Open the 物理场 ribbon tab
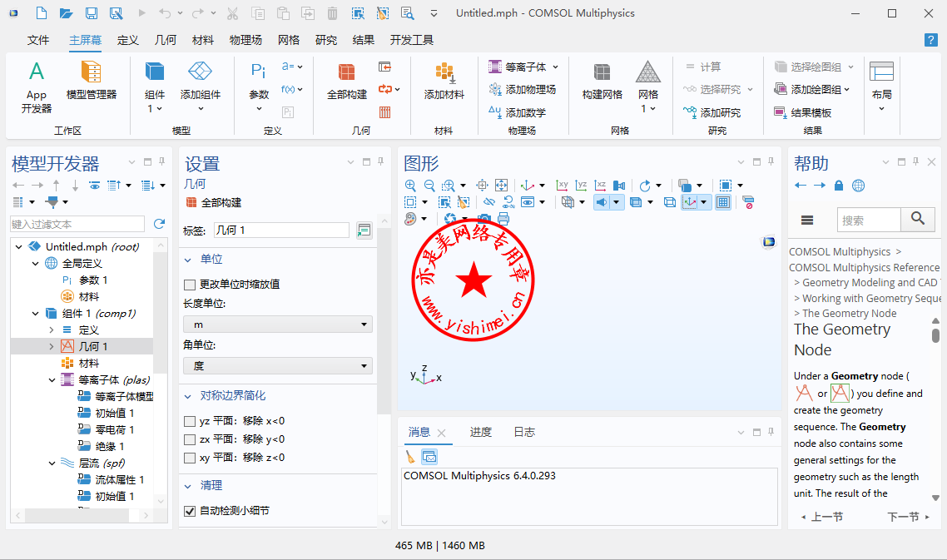This screenshot has width=947, height=560. (x=245, y=40)
